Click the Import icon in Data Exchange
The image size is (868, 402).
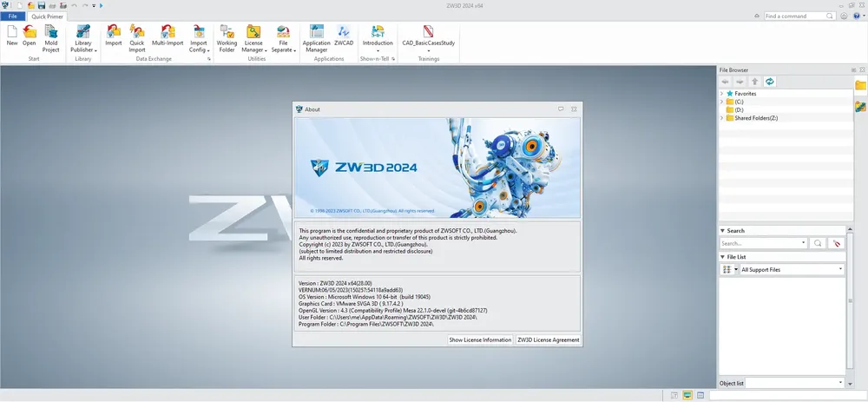114,32
